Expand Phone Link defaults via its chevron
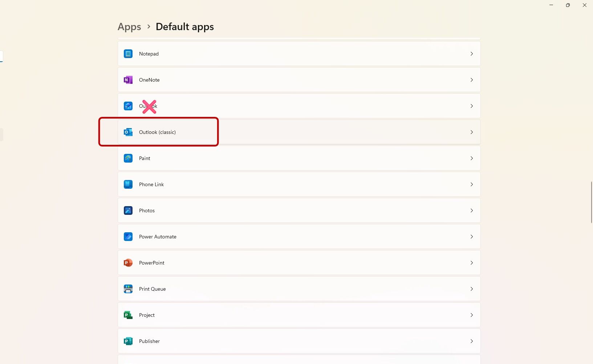593x364 pixels. click(472, 184)
